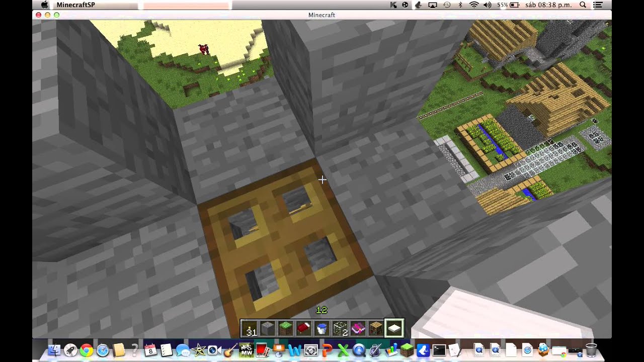Zoom the Minecraft window with green button
The height and width of the screenshot is (362, 644).
pyautogui.click(x=56, y=15)
